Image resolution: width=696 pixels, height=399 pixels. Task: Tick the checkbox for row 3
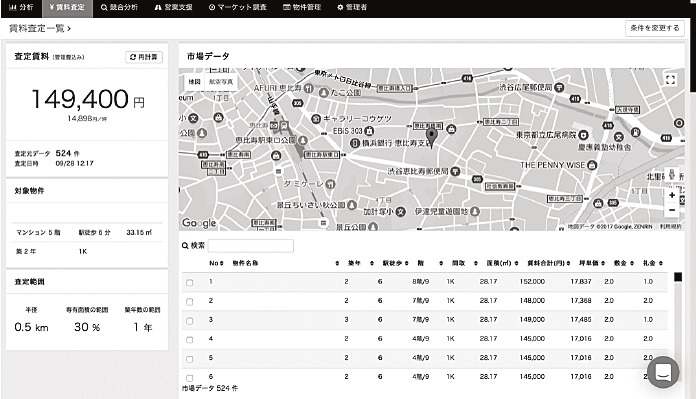190,320
